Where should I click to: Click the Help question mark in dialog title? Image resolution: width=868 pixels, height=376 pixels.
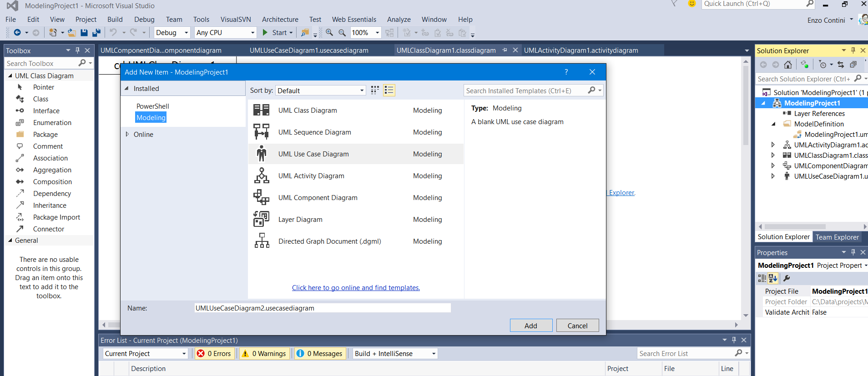pyautogui.click(x=566, y=72)
